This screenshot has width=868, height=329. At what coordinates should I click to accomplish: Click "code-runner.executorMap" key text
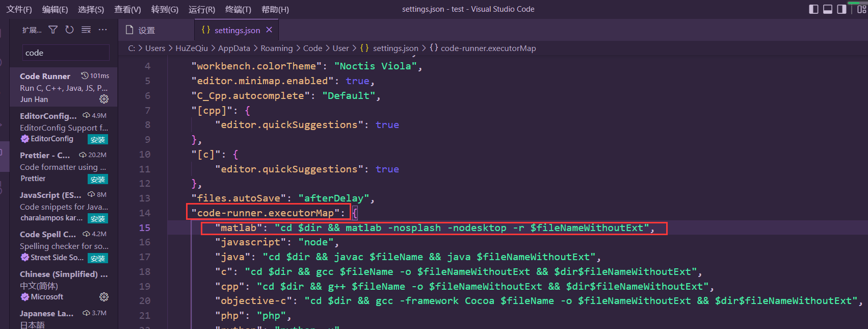click(266, 213)
